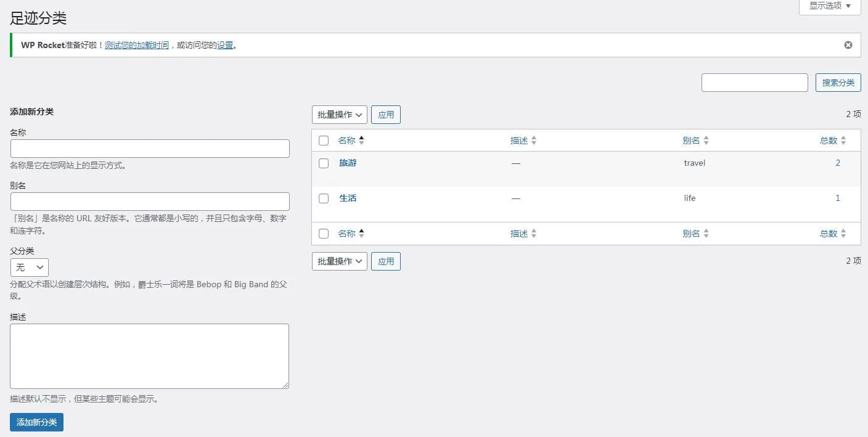Sort by 描述 arrow in header
The height and width of the screenshot is (437, 868).
(x=534, y=141)
